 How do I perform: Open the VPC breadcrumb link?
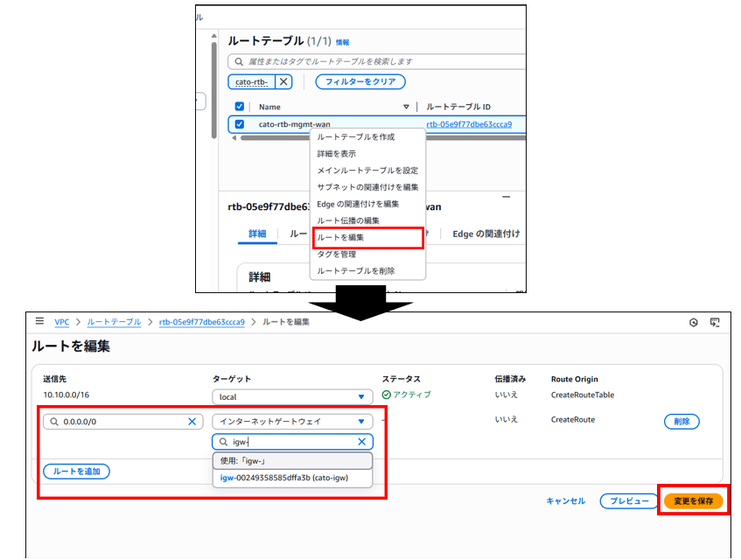pos(62,322)
